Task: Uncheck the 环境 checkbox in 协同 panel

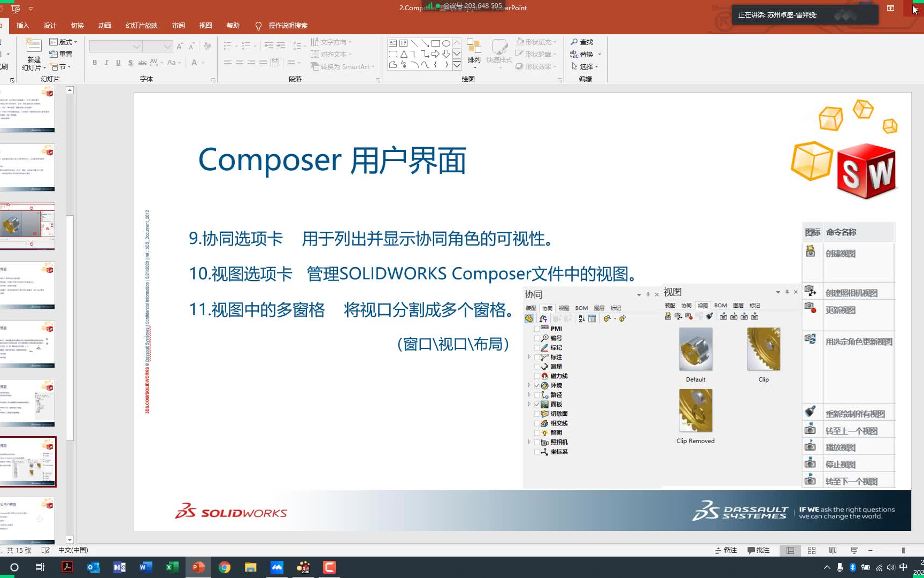Action: [537, 385]
